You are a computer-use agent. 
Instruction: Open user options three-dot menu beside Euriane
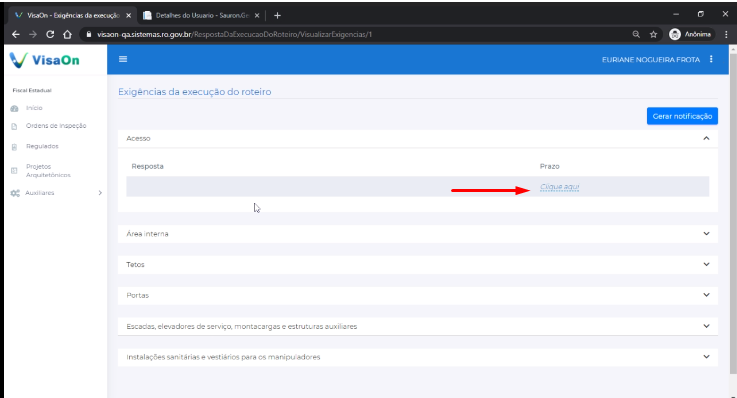point(711,59)
